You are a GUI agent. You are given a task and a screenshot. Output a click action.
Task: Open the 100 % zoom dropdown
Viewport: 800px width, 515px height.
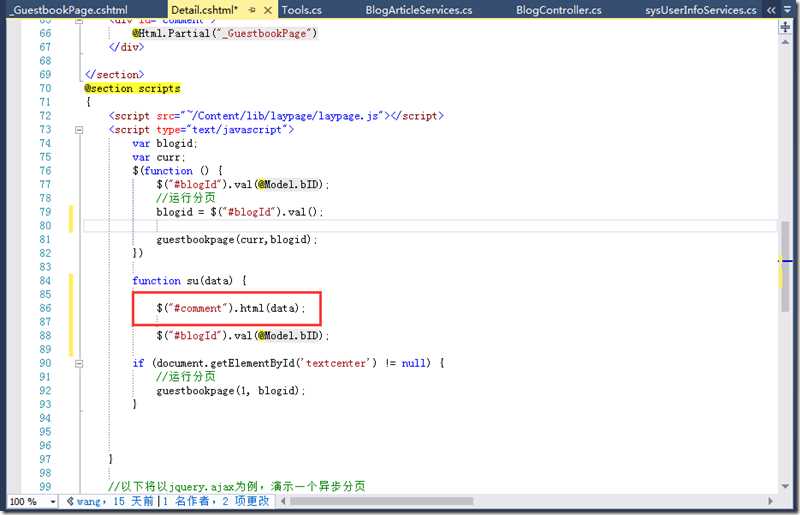53,502
